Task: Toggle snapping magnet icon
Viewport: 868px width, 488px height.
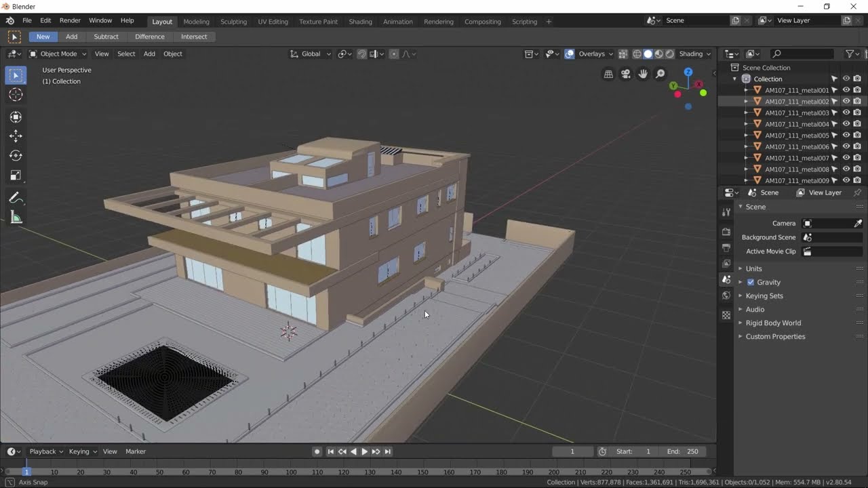Action: pos(362,54)
